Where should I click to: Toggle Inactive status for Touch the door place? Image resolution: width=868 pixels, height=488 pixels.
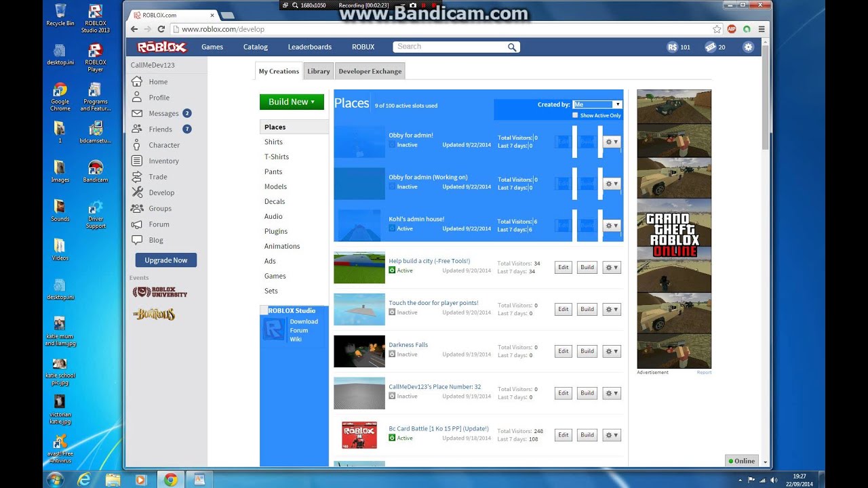[x=392, y=312]
